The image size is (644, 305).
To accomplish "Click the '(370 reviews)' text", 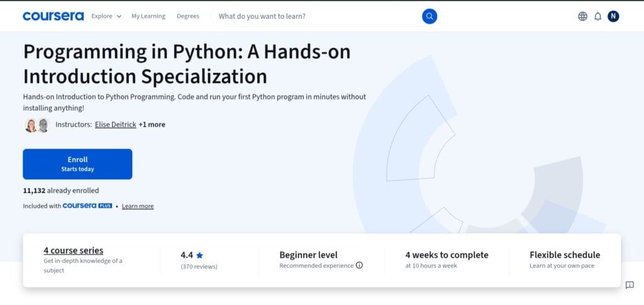I will tap(199, 267).
